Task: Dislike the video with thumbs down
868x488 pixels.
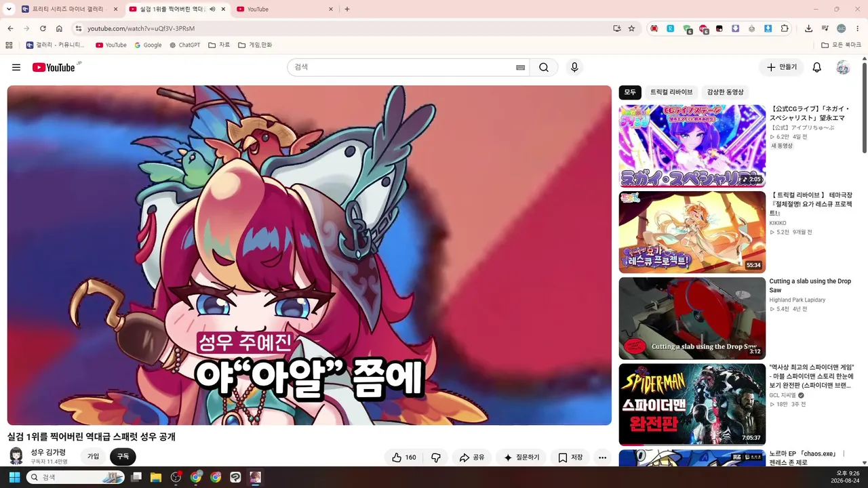Action: pyautogui.click(x=436, y=457)
